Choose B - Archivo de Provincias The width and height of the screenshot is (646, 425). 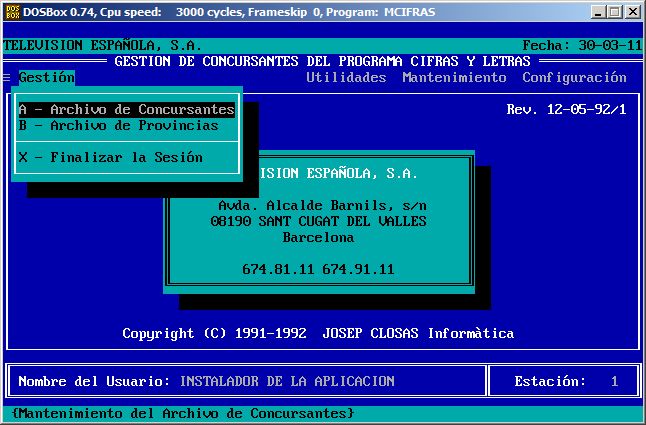tap(118, 126)
